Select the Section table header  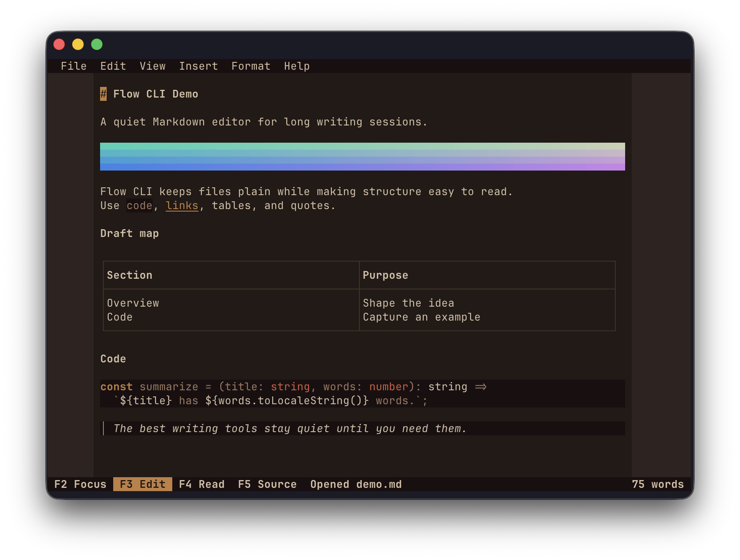point(130,275)
